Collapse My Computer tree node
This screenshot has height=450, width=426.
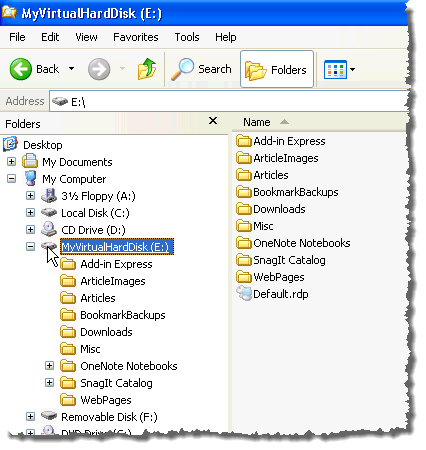click(x=11, y=179)
